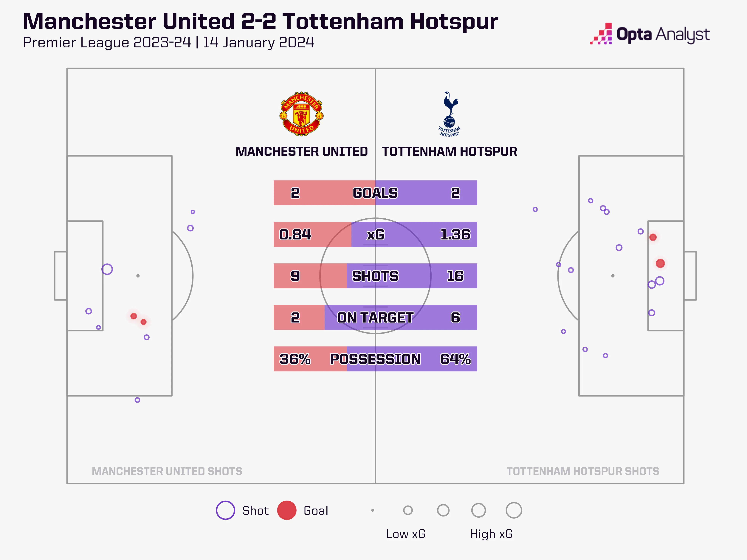Click the "MANCHESTER UNITED SHOTS" pitch caption

[167, 471]
